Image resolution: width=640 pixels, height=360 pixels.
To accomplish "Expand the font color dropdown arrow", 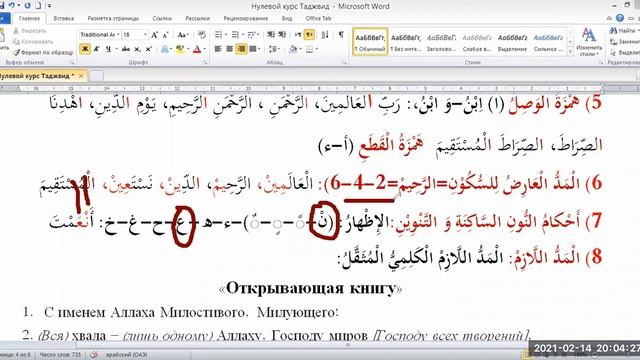I will [204, 49].
